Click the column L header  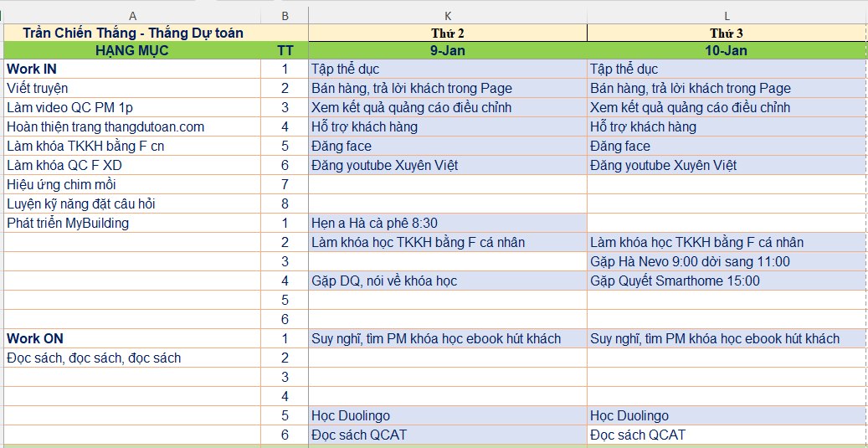(727, 16)
